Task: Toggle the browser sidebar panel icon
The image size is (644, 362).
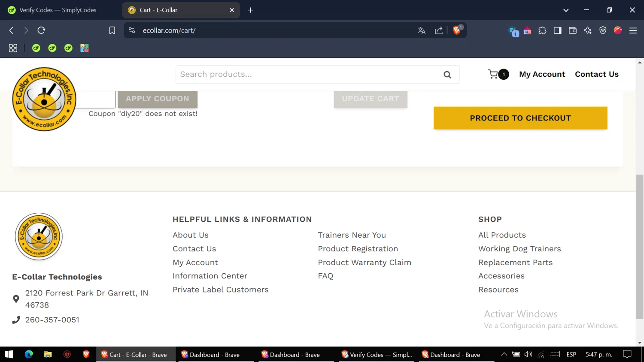Action: tap(557, 30)
